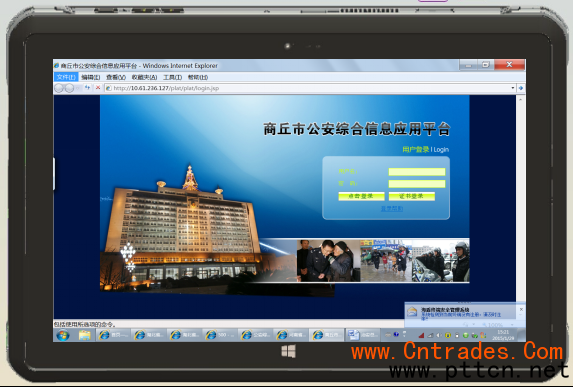Screen dimensions: 573x387
Task: Open the 文件(F) menu
Action: [66, 77]
